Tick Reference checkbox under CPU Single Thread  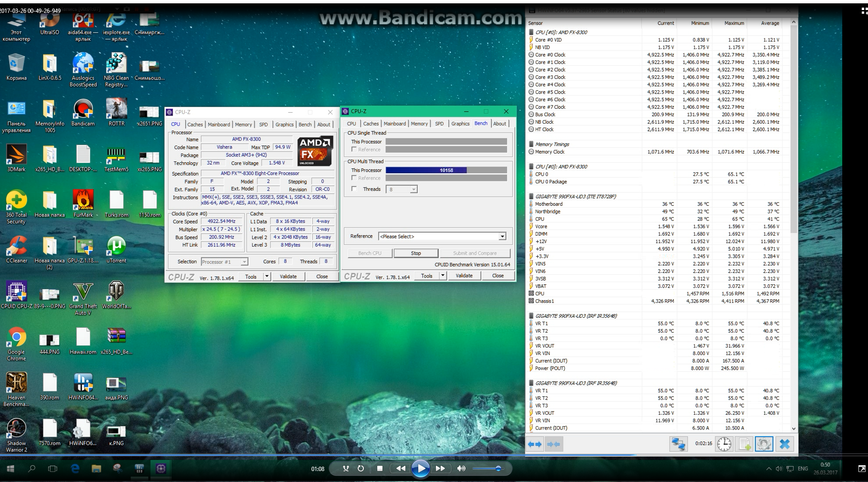(354, 149)
